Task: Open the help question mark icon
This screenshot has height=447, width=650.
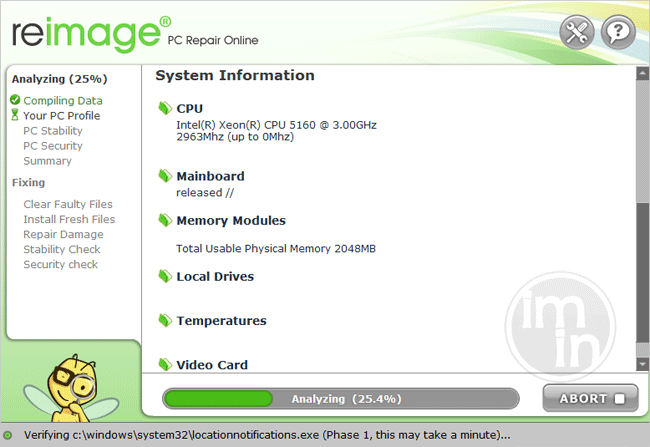Action: pyautogui.click(x=618, y=32)
